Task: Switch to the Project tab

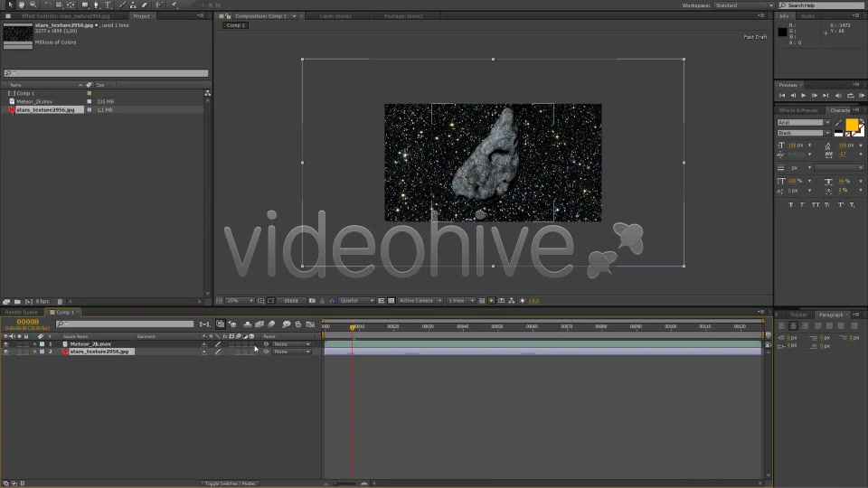Action: pyautogui.click(x=142, y=16)
